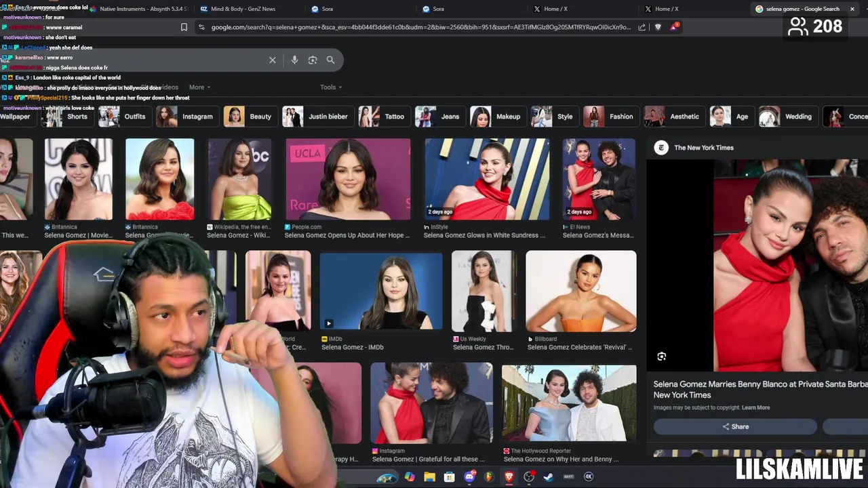Start voice search with the microphone icon
The image size is (868, 488).
point(294,60)
